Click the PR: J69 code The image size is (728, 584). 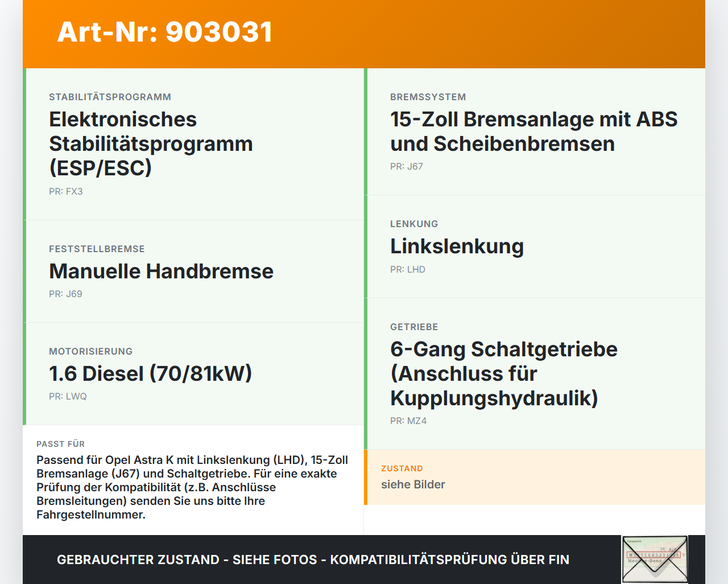(65, 294)
